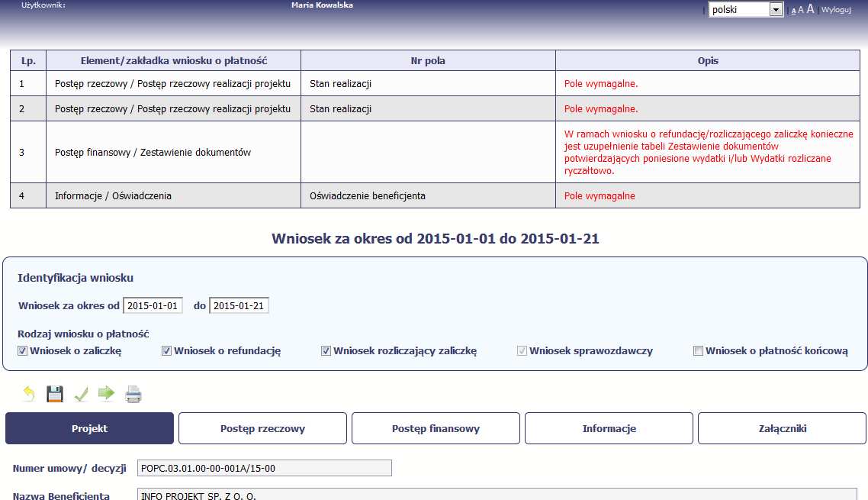Click the long red error message in row 3

(x=709, y=153)
